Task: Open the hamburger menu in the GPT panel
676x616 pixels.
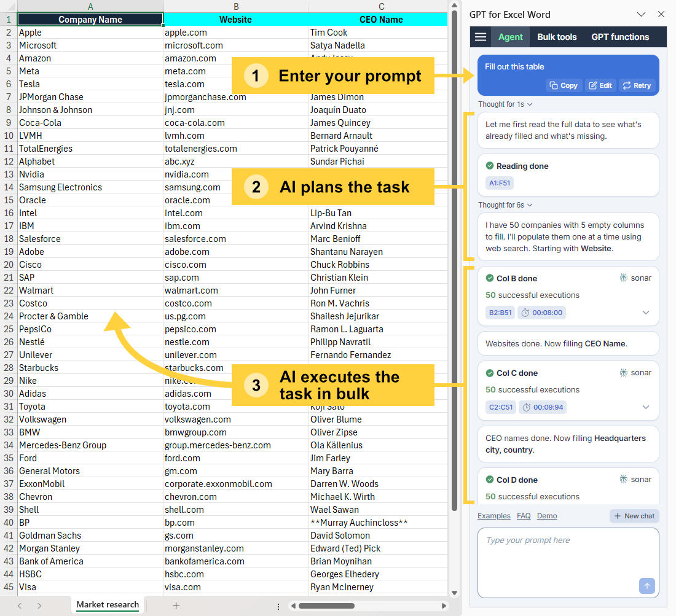Action: coord(480,36)
